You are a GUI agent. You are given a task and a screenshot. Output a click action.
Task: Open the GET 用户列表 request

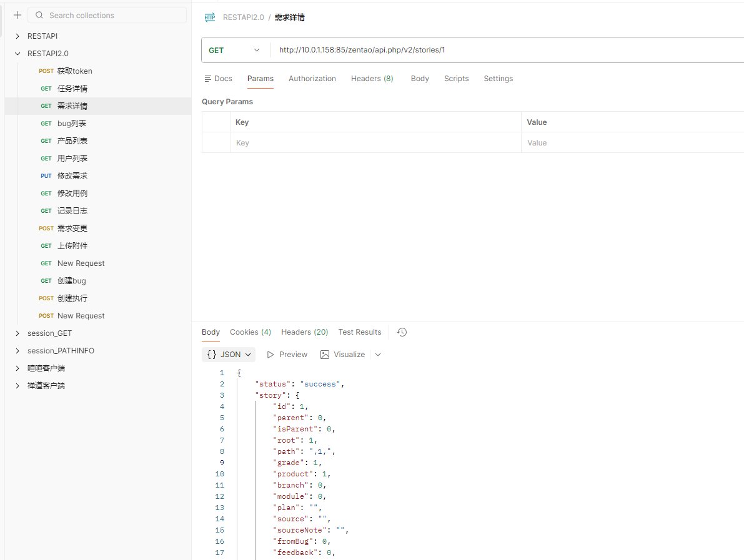(x=98, y=159)
